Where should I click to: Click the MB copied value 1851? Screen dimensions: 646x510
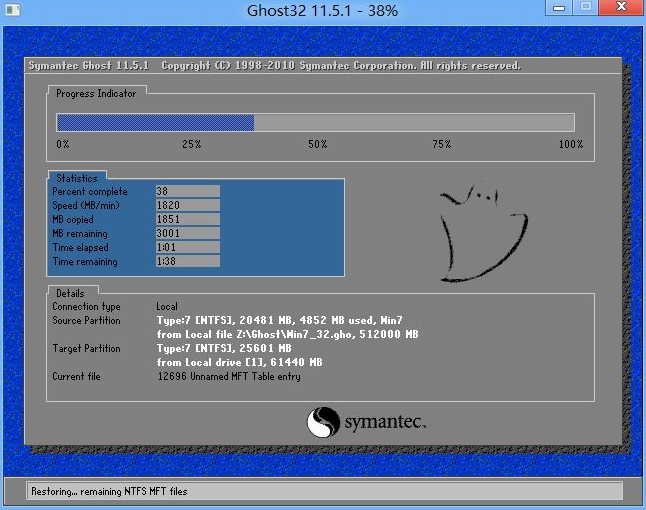187,219
